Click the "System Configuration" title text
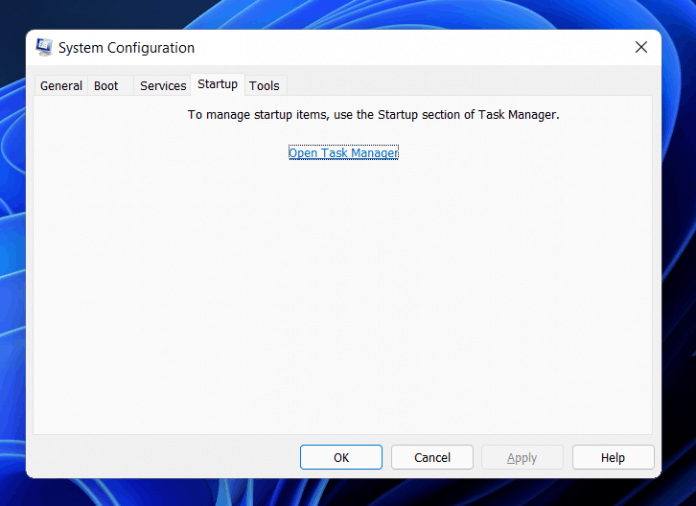Viewport: 696px width, 506px height. pos(127,48)
